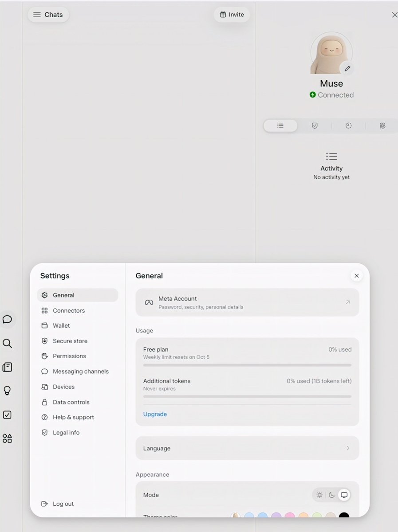Click the Free plan usage progress bar
This screenshot has height=532, width=398.
click(247, 365)
